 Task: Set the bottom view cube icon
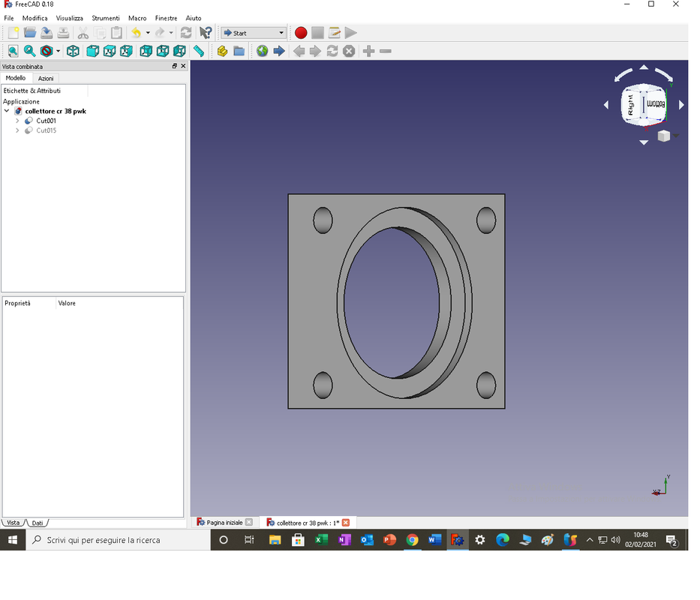click(x=163, y=51)
